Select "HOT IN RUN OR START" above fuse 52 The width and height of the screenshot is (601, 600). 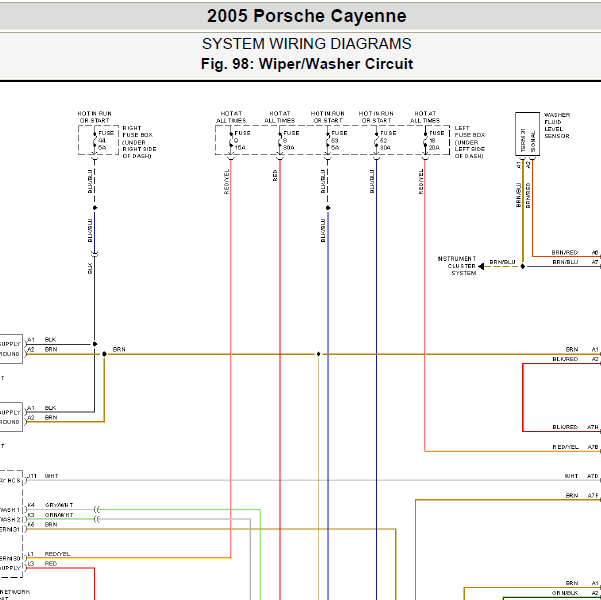376,117
